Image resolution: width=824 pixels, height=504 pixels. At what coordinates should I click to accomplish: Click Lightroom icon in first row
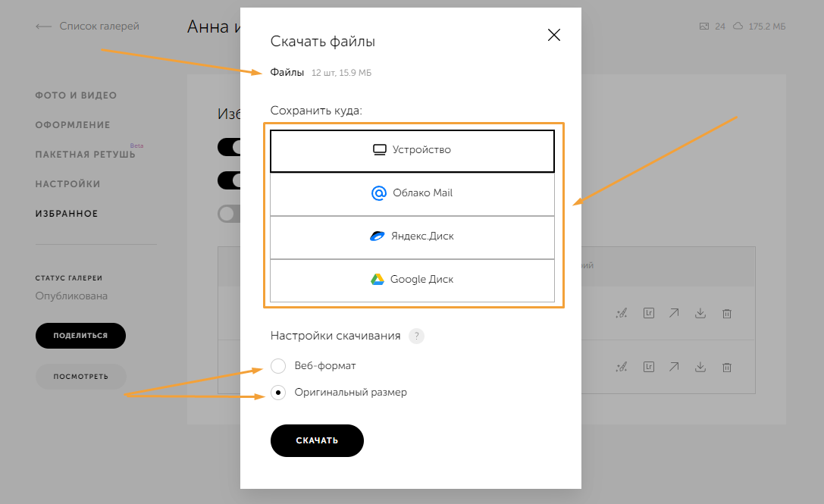pos(648,313)
